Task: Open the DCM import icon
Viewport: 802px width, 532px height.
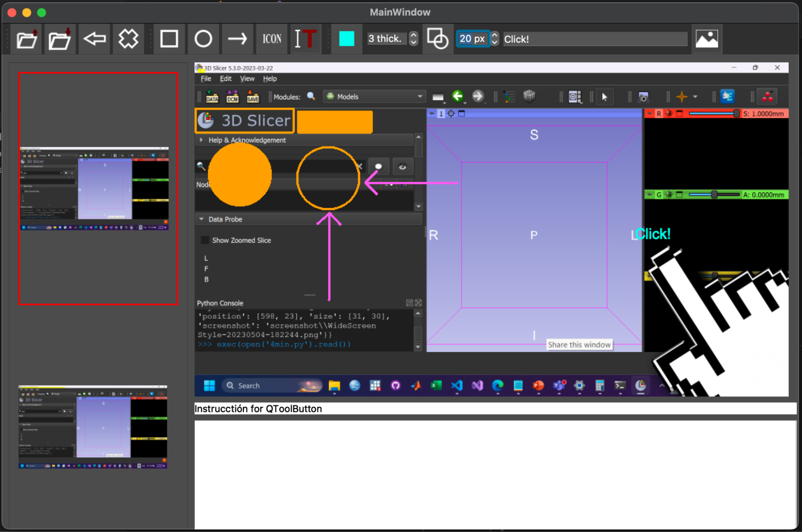Action: (x=232, y=96)
